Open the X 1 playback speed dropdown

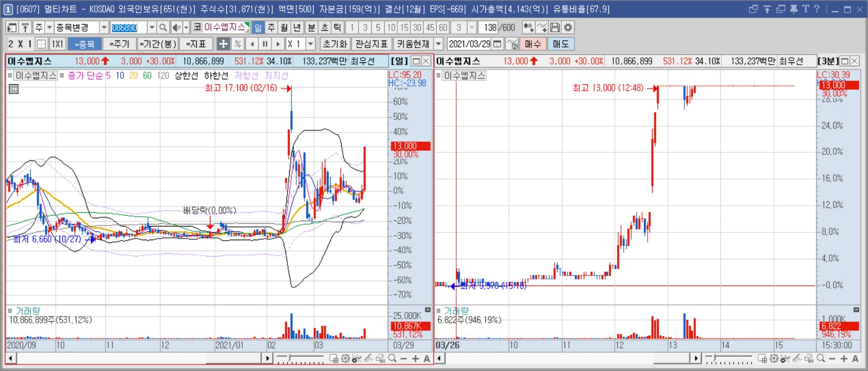[x=311, y=44]
